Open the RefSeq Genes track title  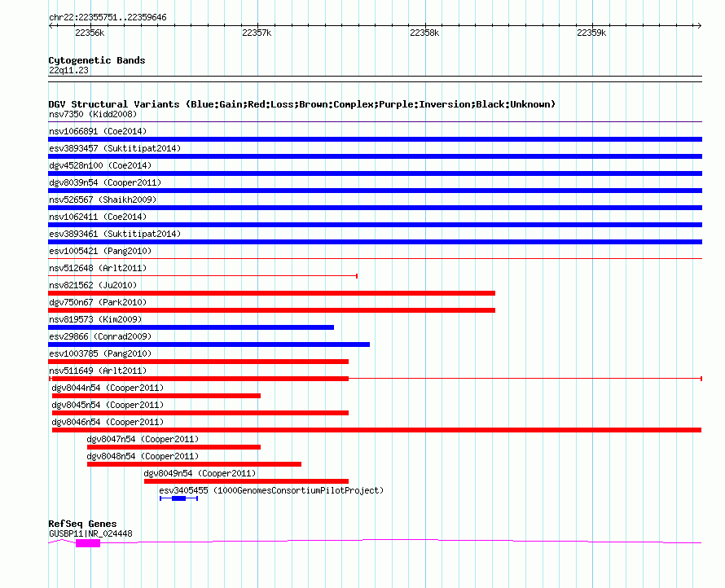click(83, 524)
